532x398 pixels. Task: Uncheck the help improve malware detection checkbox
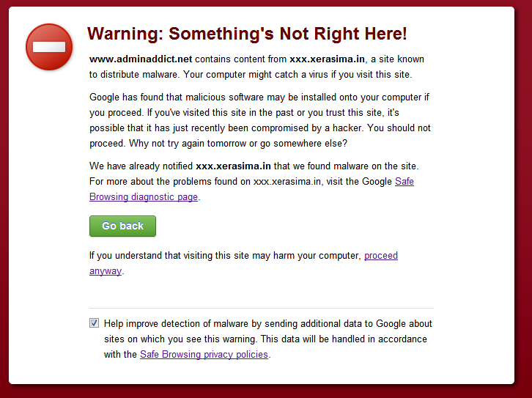pyautogui.click(x=94, y=323)
